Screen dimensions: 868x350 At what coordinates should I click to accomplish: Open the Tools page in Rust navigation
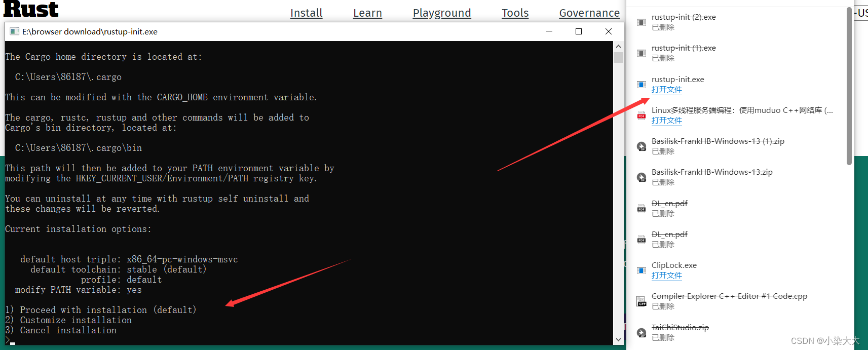pyautogui.click(x=515, y=13)
